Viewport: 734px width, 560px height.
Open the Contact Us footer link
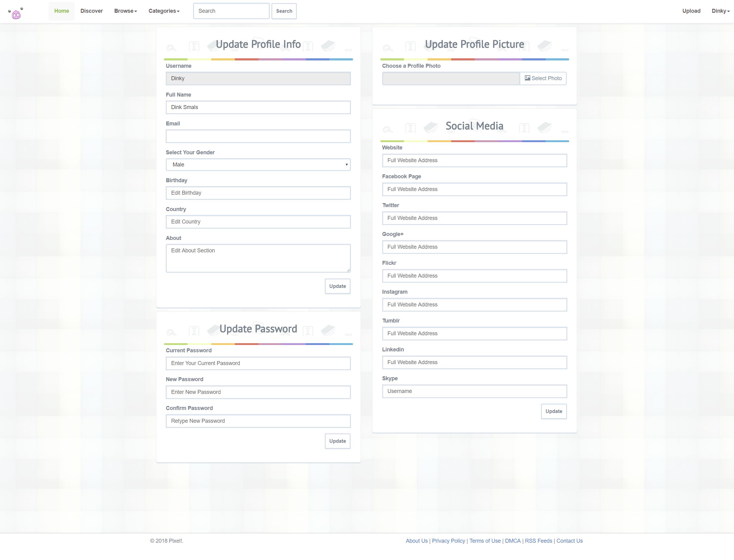click(x=569, y=541)
